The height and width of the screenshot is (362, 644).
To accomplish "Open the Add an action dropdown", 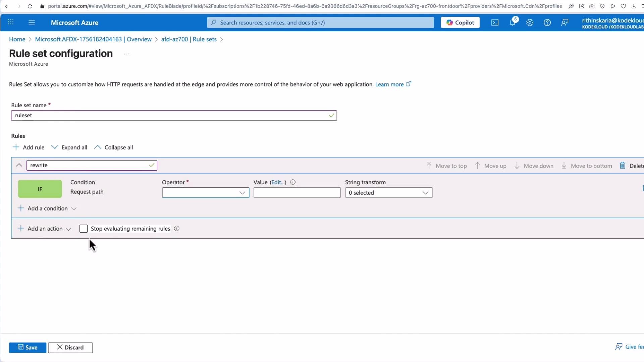I will 44,229.
